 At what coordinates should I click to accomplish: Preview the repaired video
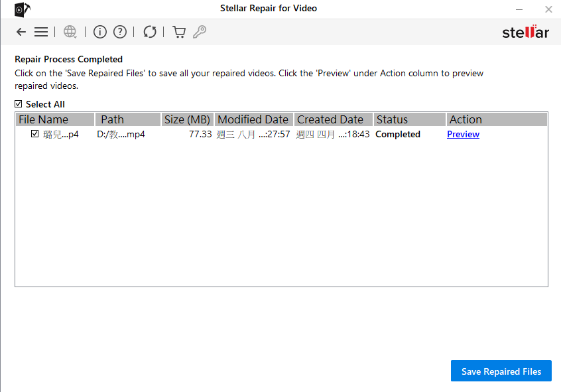(x=463, y=134)
